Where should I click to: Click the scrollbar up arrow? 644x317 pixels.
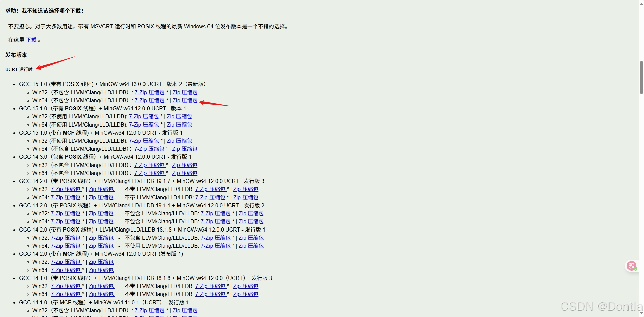(x=641, y=4)
